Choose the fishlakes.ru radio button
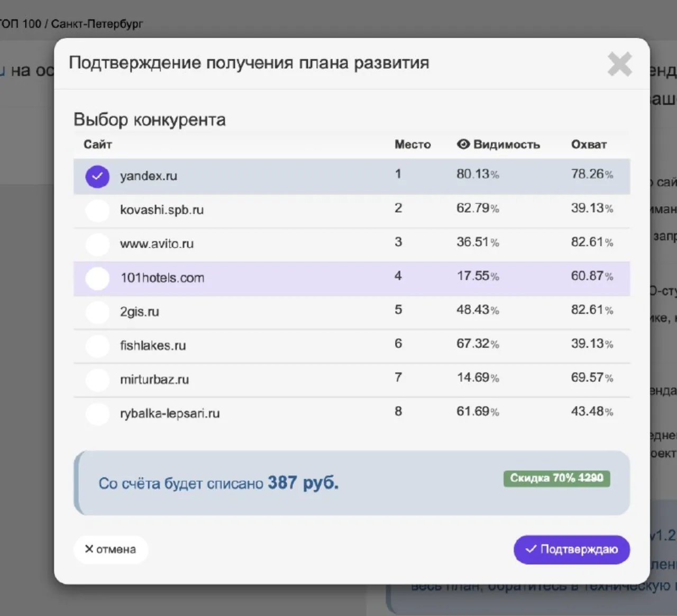677x616 pixels. 97,346
